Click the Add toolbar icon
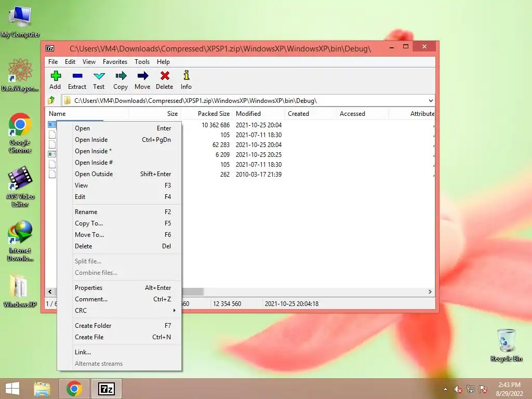532x399 pixels. coord(55,80)
